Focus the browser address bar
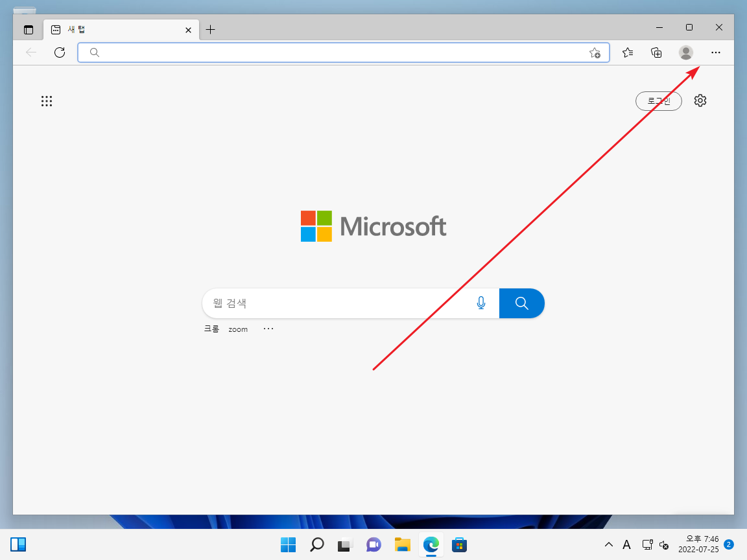 pos(343,52)
